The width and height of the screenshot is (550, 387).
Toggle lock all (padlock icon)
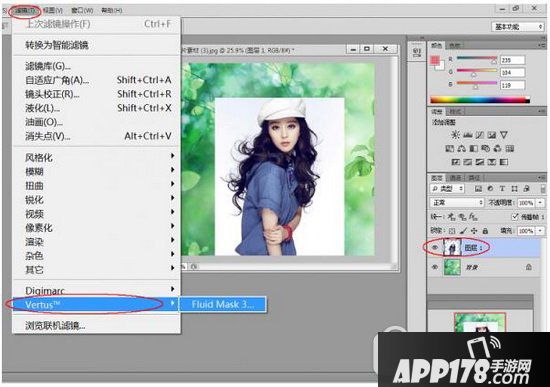[485, 231]
